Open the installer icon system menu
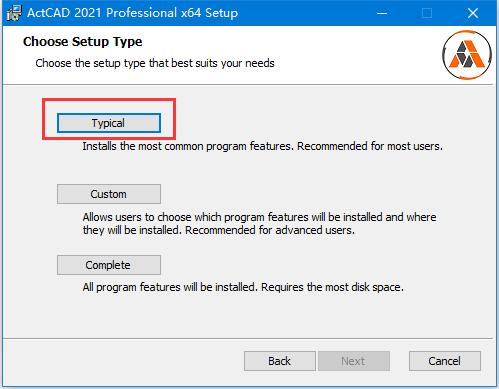499x389 pixels. pyautogui.click(x=14, y=13)
